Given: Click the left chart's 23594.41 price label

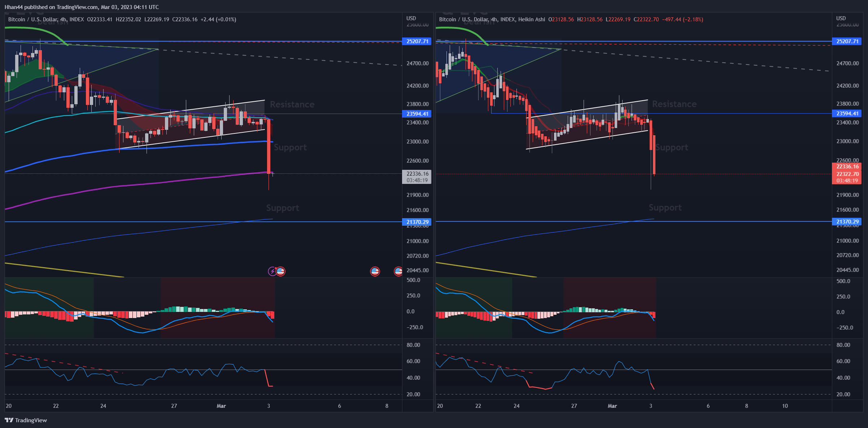Looking at the screenshot, I should click(417, 114).
